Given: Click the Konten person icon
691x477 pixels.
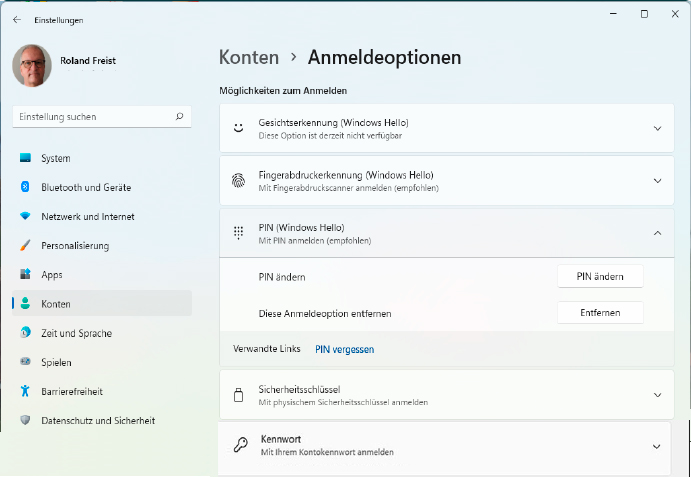Looking at the screenshot, I should pyautogui.click(x=25, y=303).
